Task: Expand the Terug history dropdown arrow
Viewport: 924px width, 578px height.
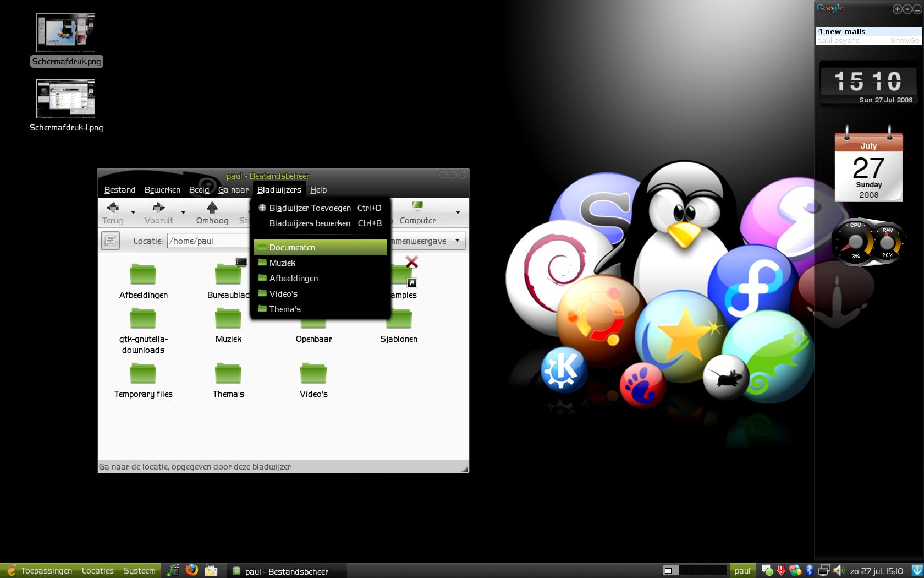Action: 133,212
